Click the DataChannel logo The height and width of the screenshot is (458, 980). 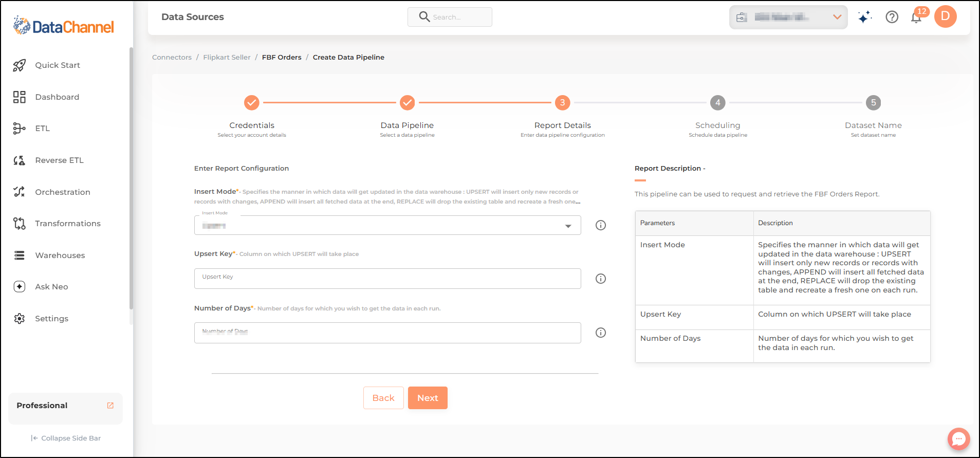click(x=63, y=26)
